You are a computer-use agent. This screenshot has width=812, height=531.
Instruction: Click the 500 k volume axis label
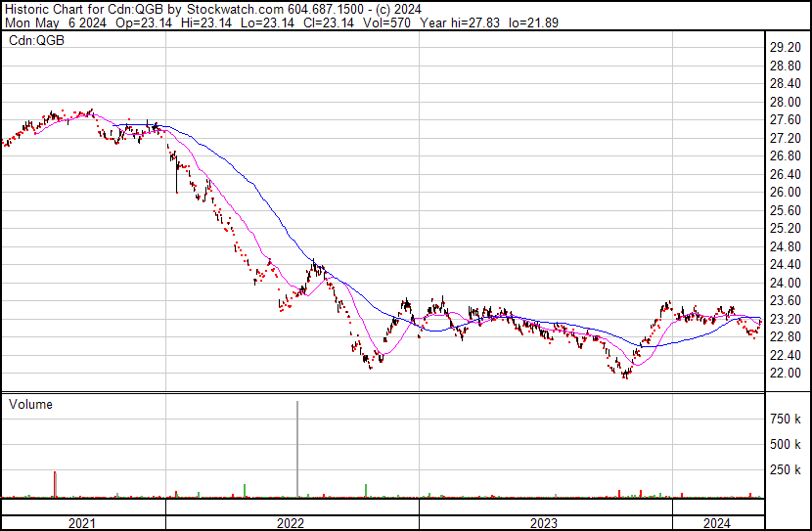pos(788,444)
